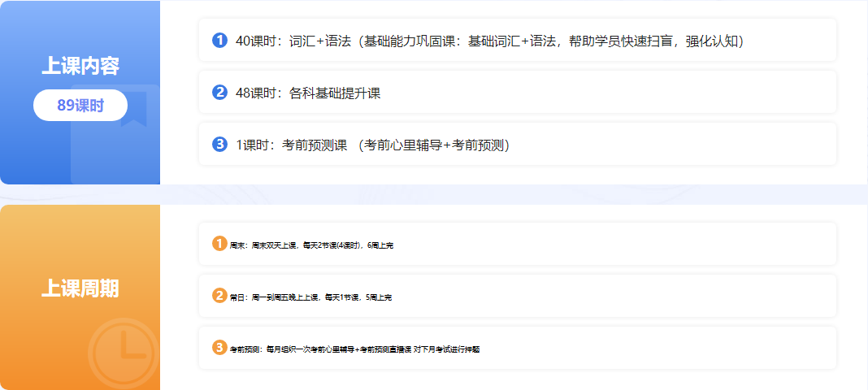The width and height of the screenshot is (868, 390).
Task: Click the orange number 1 badge icon
Action: (x=219, y=244)
